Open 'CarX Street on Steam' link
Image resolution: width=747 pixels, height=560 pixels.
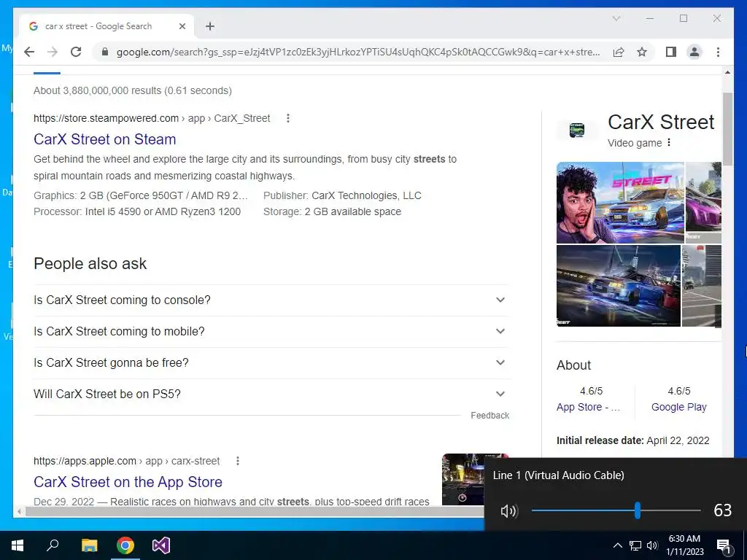click(105, 139)
